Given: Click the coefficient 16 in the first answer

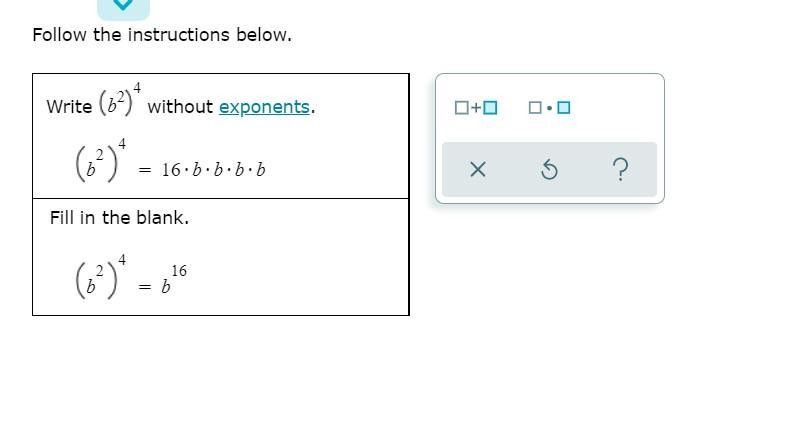Looking at the screenshot, I should (171, 170).
